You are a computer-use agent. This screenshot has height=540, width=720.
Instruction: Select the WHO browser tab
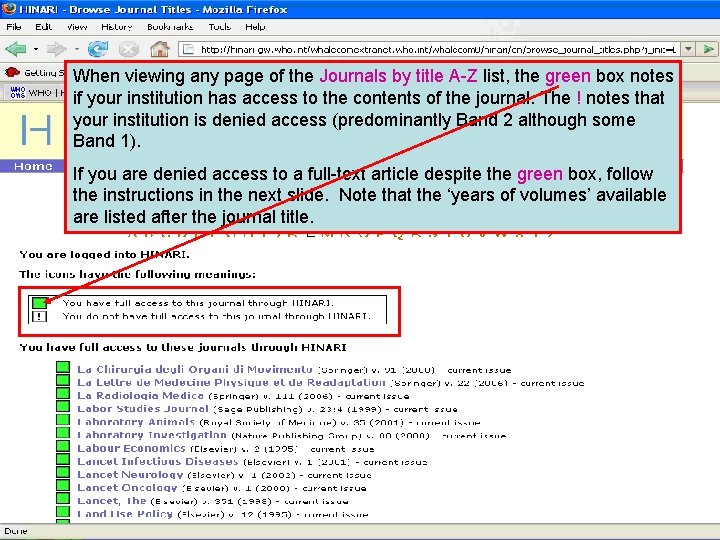(34, 92)
